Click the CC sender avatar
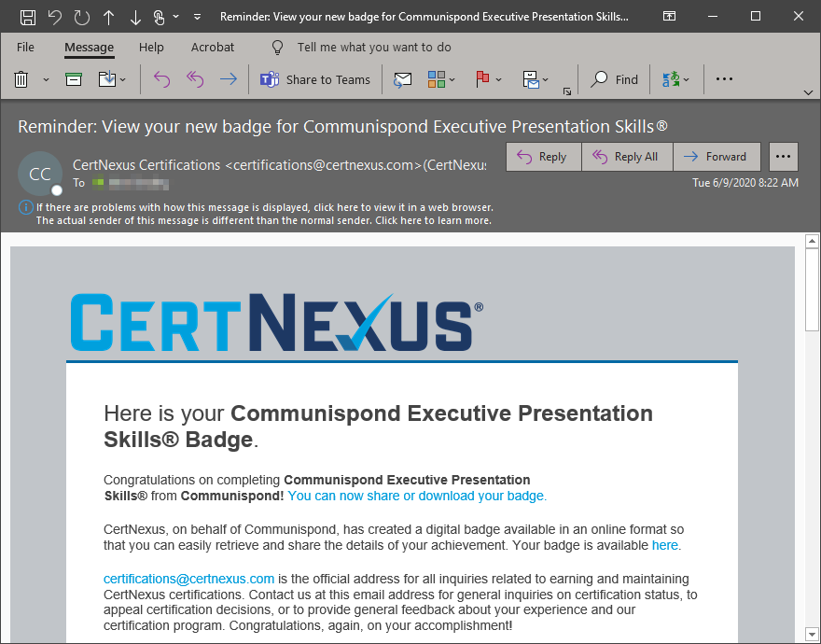The width and height of the screenshot is (821, 644). pyautogui.click(x=40, y=174)
